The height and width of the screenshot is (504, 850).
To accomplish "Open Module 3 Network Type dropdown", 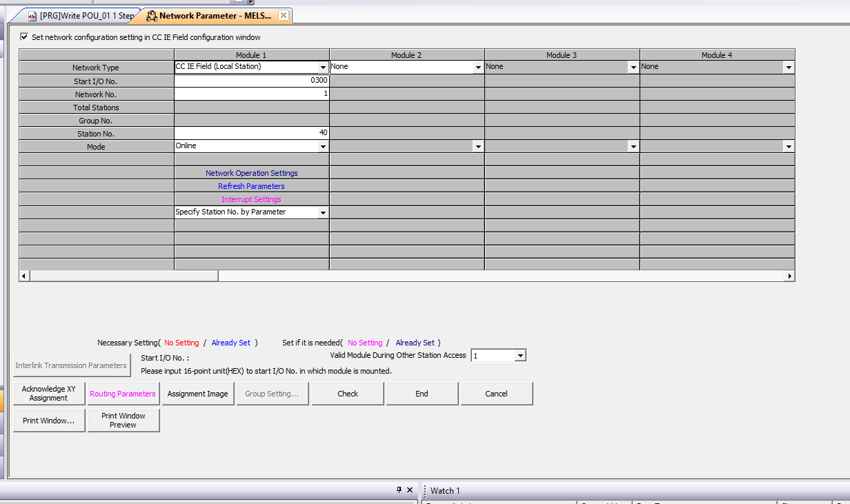I will [x=633, y=68].
